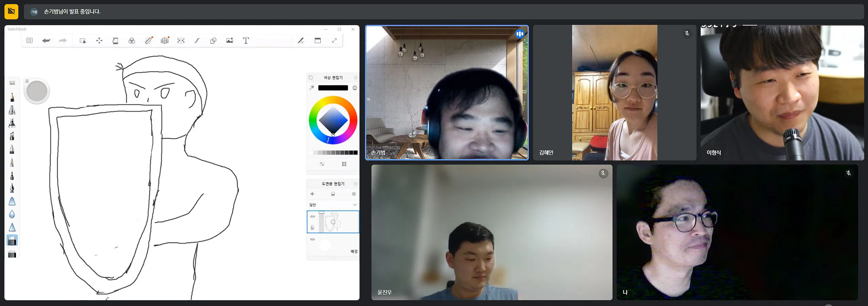
Task: Choose the soft eraser at palette bottom
Action: point(12,254)
